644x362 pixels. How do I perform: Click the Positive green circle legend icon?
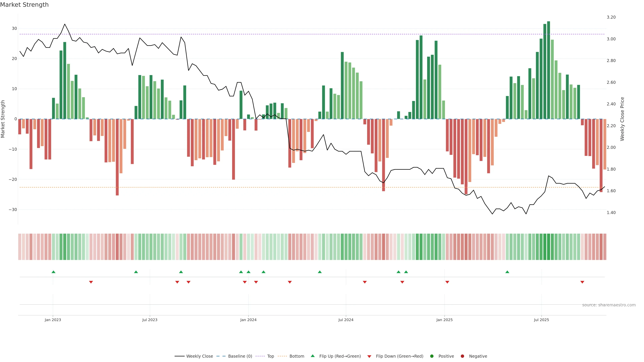click(x=432, y=356)
